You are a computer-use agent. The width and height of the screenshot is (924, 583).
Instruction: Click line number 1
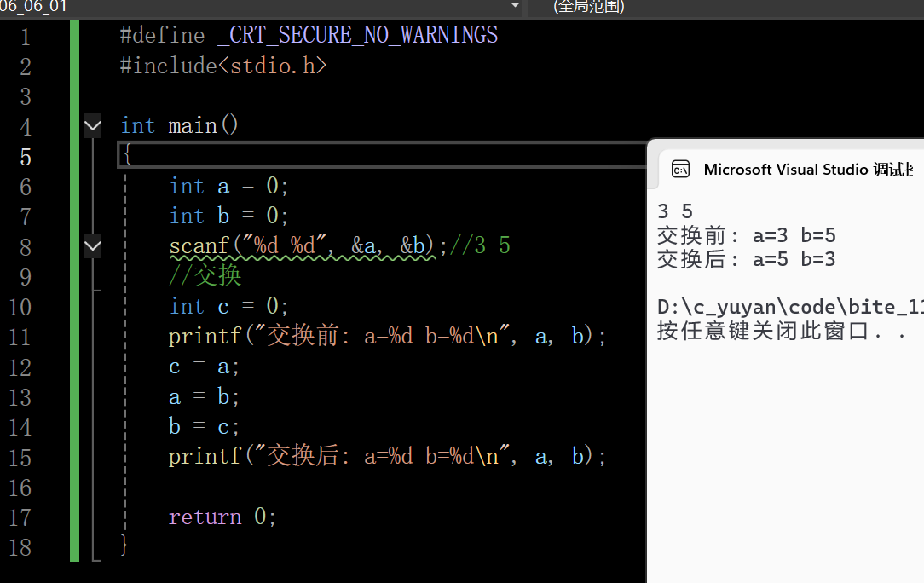point(26,38)
